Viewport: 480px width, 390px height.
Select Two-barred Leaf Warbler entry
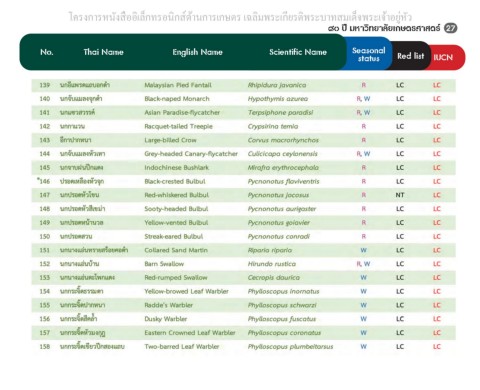182,346
